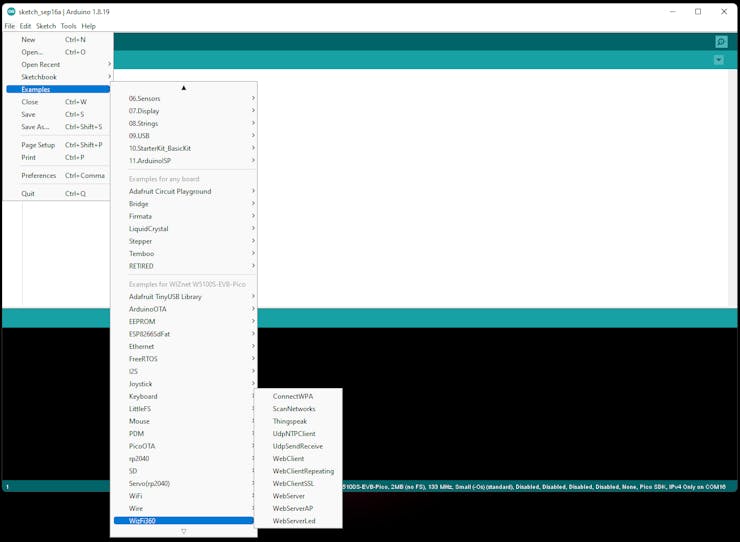This screenshot has height=542, width=740.
Task: Open RETIRED examples submenu
Action: (x=184, y=266)
